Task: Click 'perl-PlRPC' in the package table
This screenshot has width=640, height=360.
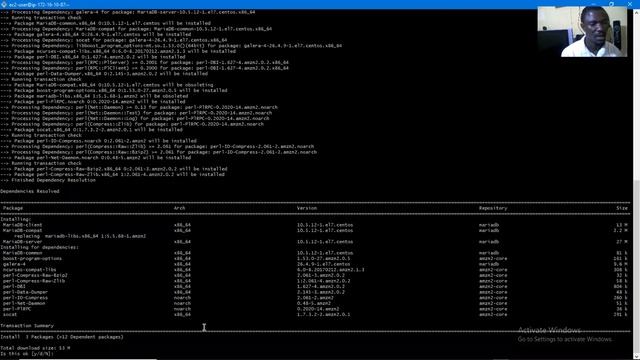Action: coord(17,309)
